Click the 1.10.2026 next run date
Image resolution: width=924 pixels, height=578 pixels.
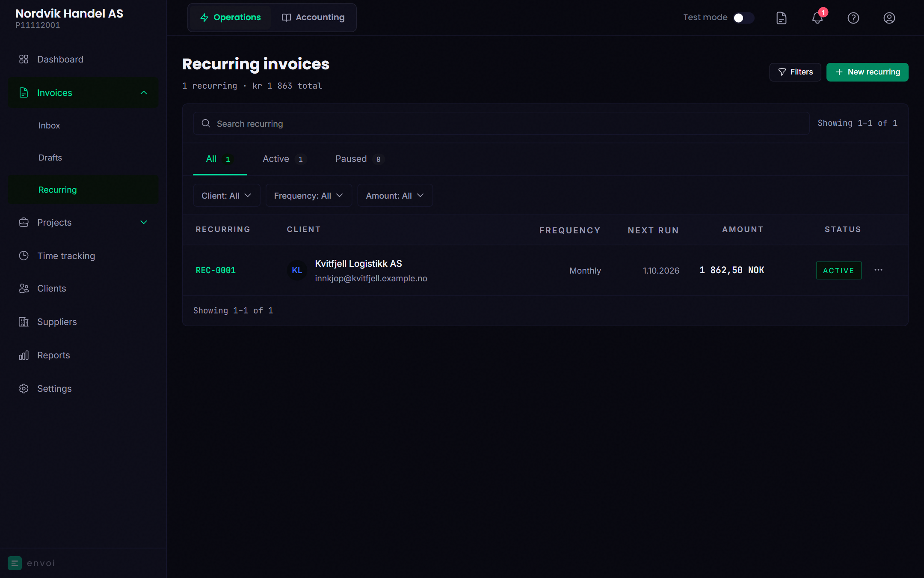(x=661, y=271)
